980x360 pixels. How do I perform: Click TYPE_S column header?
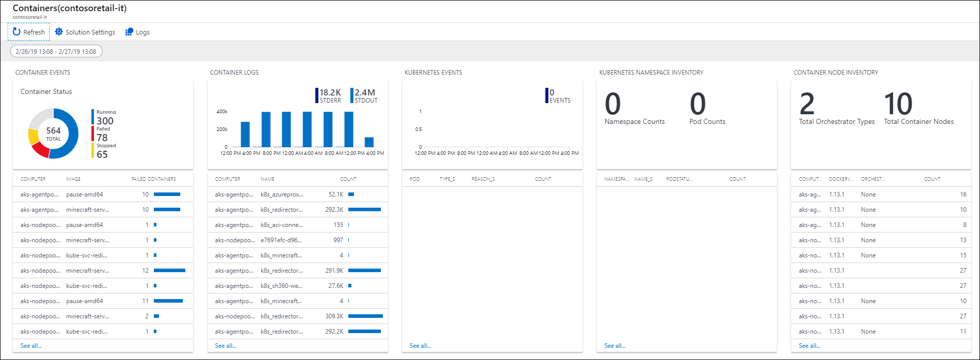[447, 179]
